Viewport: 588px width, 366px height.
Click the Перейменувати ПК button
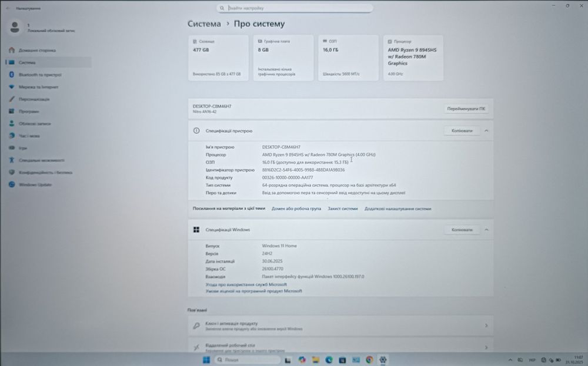pos(466,109)
